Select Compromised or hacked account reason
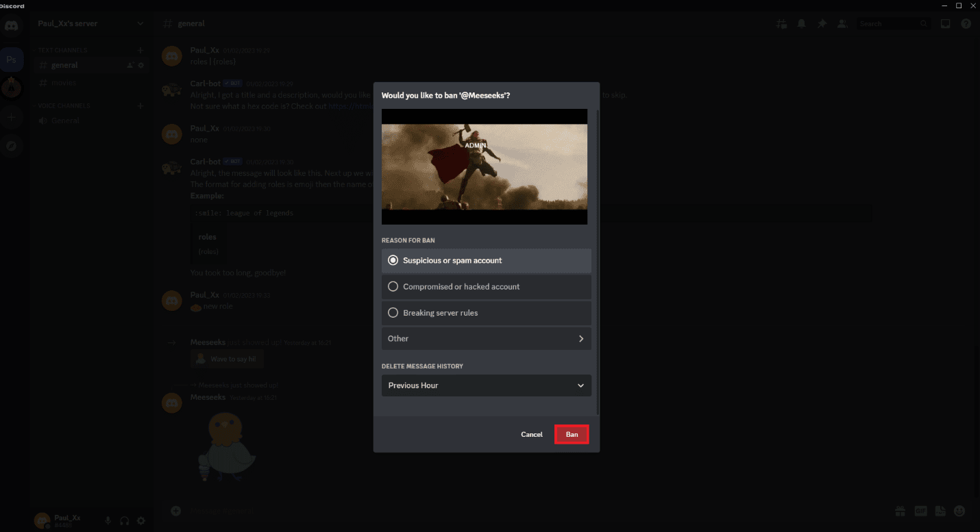The height and width of the screenshot is (532, 980). pos(487,287)
